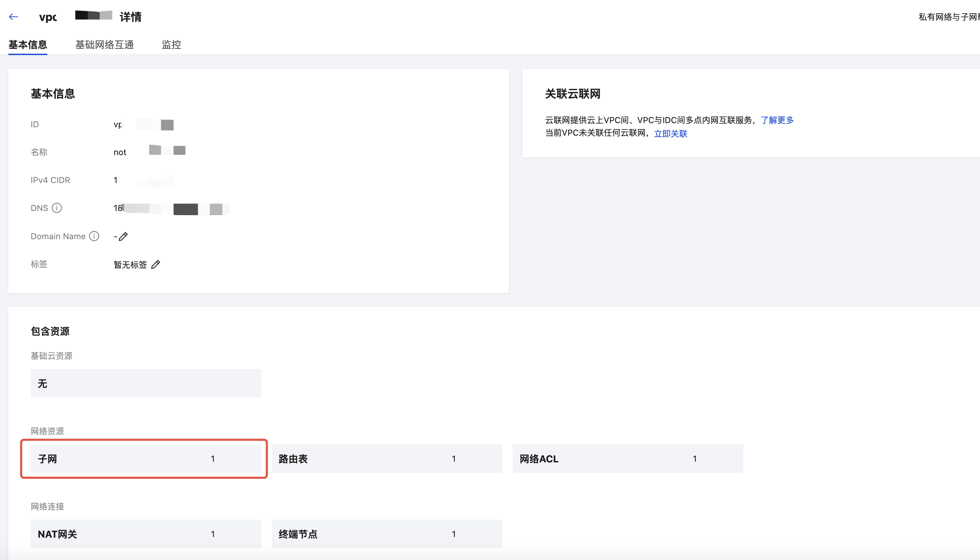
Task: Edit tags using the pencil icon
Action: 156,265
